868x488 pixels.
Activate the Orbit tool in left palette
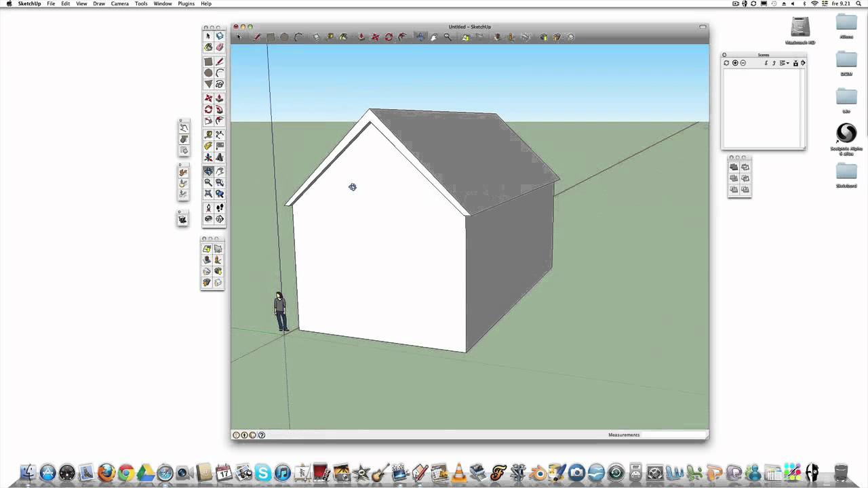208,171
